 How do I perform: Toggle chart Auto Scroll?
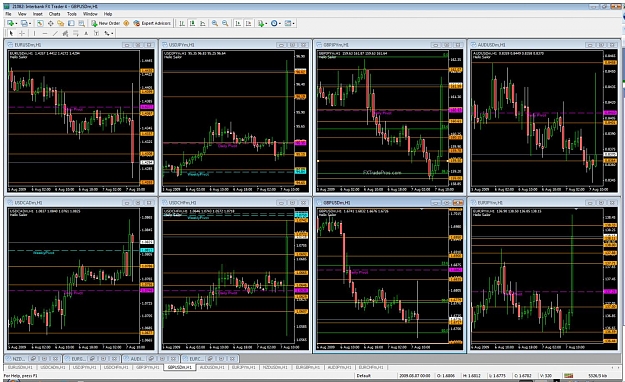coord(238,23)
